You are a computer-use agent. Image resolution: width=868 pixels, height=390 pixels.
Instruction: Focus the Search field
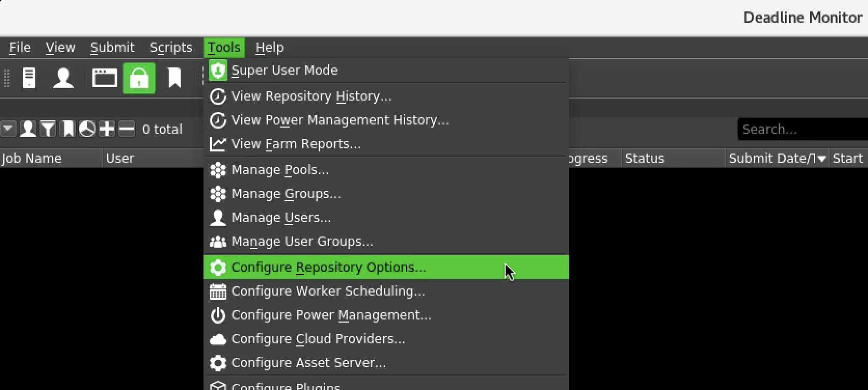pos(803,129)
